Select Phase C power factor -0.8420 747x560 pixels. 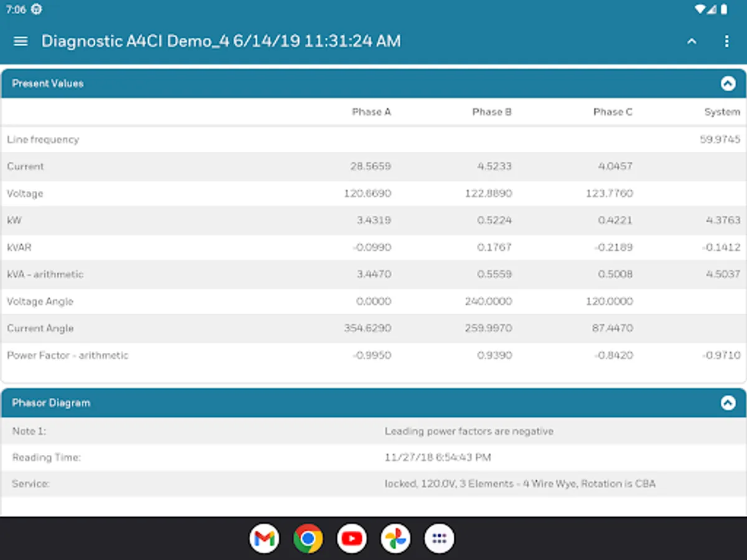click(x=613, y=355)
